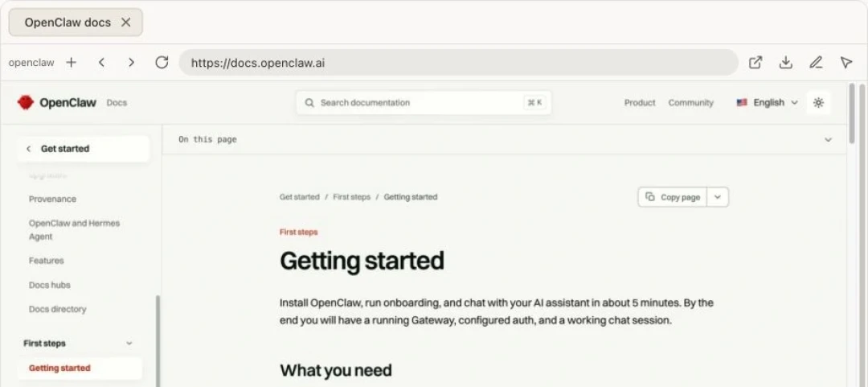Click the Docs label beside logo
Viewport: 868px width, 387px height.
pos(117,102)
